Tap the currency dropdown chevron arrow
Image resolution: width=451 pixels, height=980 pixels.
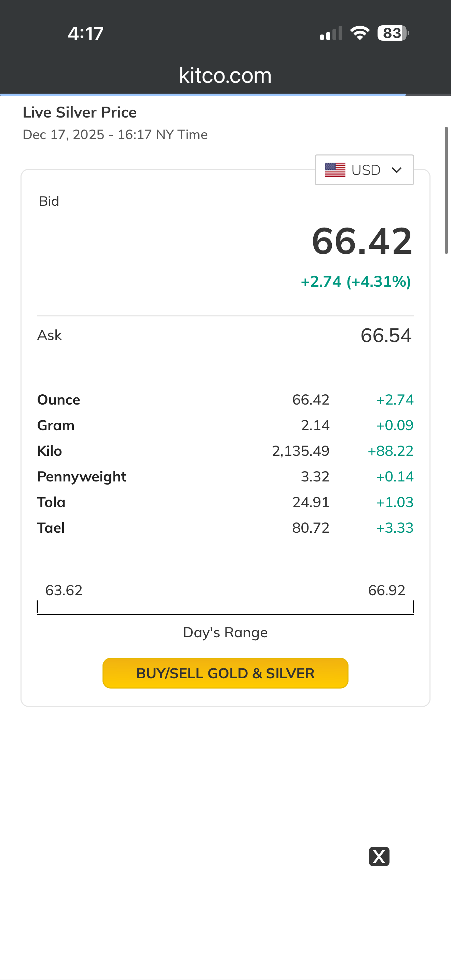click(396, 170)
